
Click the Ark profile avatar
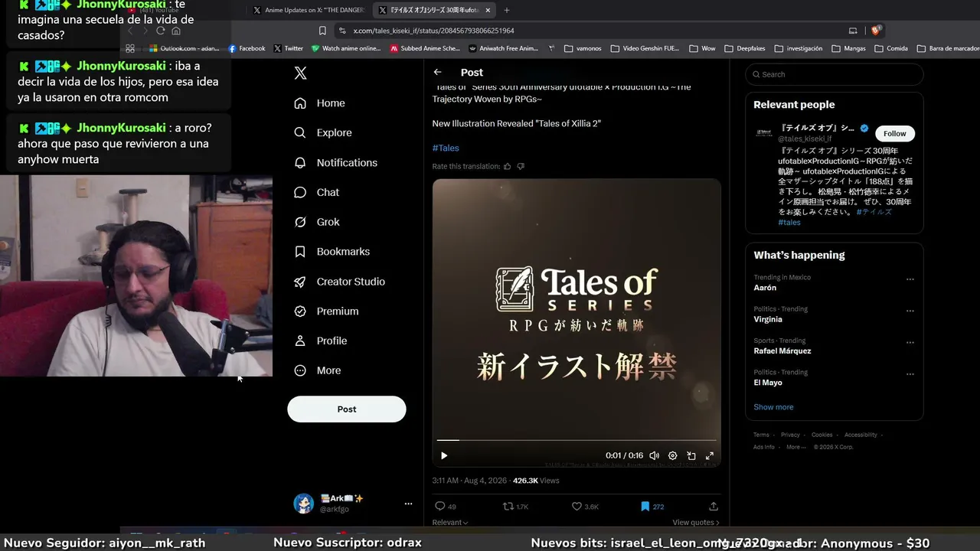[304, 504]
